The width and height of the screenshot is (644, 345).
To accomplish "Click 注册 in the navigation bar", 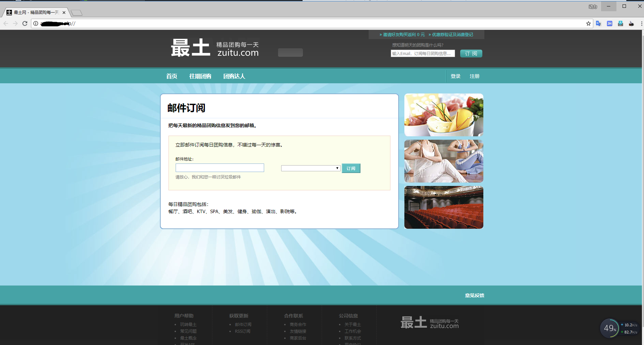I will (x=474, y=76).
